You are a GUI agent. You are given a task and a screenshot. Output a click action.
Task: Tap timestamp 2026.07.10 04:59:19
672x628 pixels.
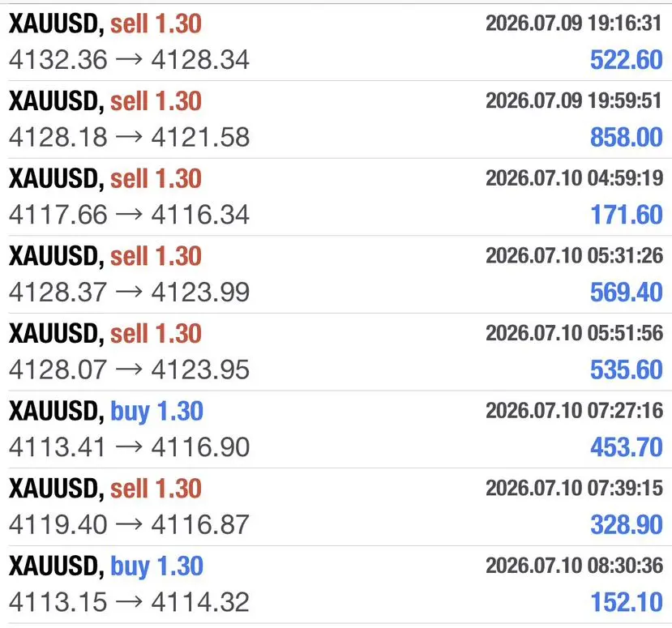[x=574, y=177]
